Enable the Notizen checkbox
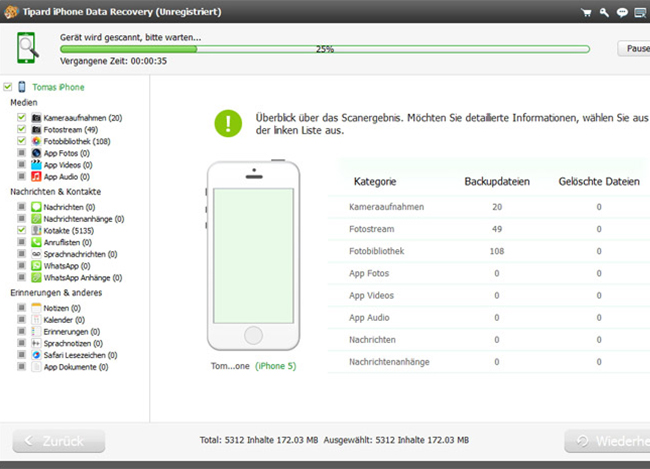This screenshot has height=469, width=650. click(x=21, y=307)
